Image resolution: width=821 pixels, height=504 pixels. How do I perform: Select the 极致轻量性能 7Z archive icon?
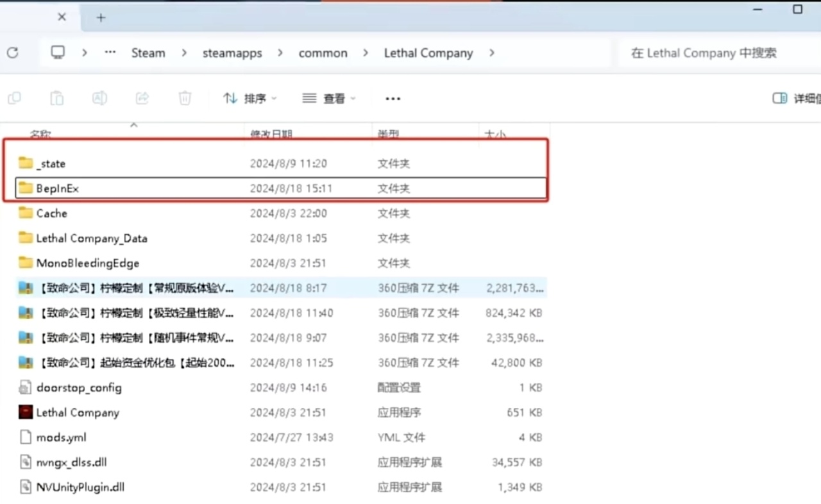26,313
